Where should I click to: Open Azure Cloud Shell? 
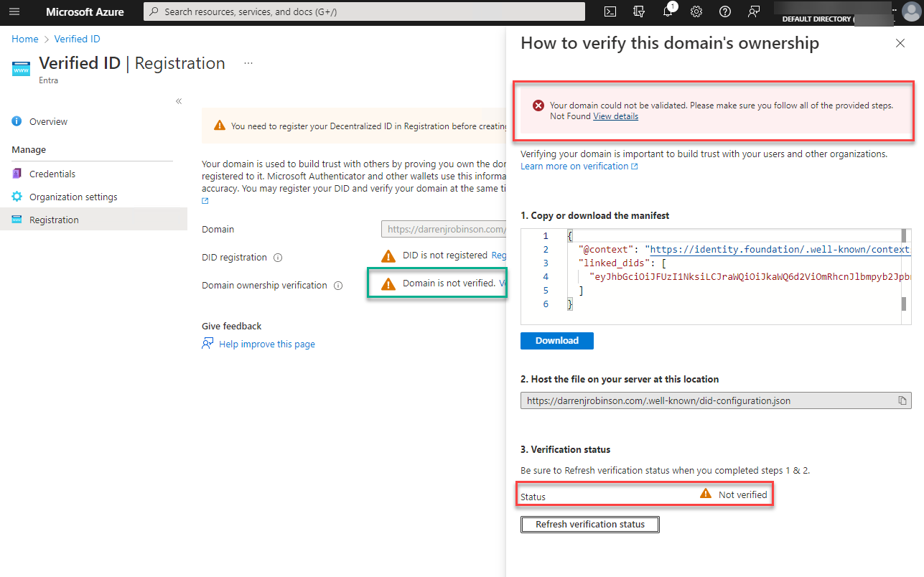(x=610, y=11)
